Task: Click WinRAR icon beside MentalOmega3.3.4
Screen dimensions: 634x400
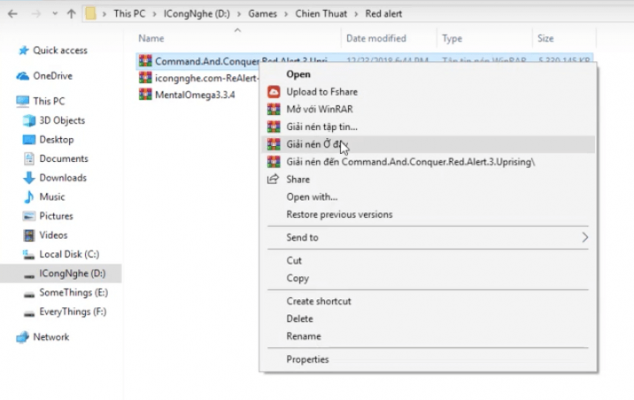Action: (145, 94)
